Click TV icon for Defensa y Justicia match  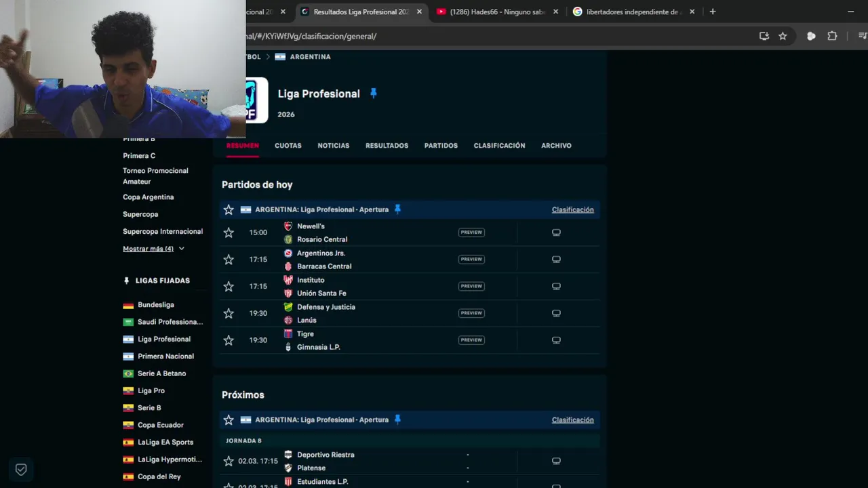[556, 313]
